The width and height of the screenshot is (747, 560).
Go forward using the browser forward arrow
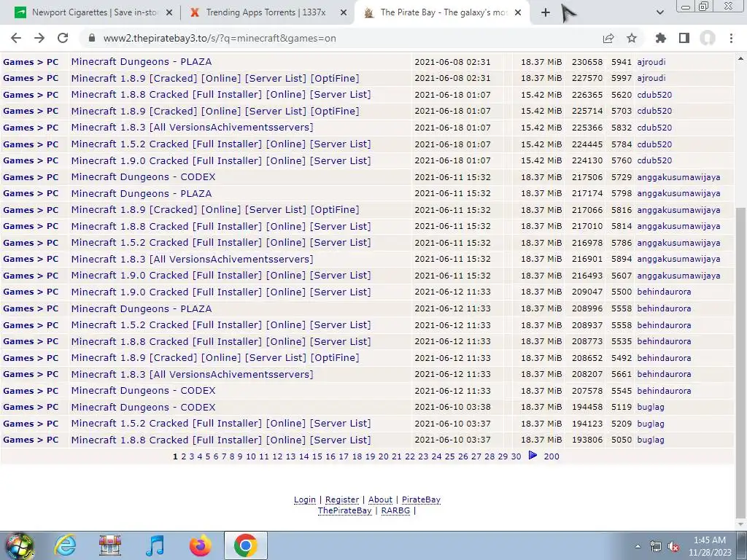[x=39, y=38]
